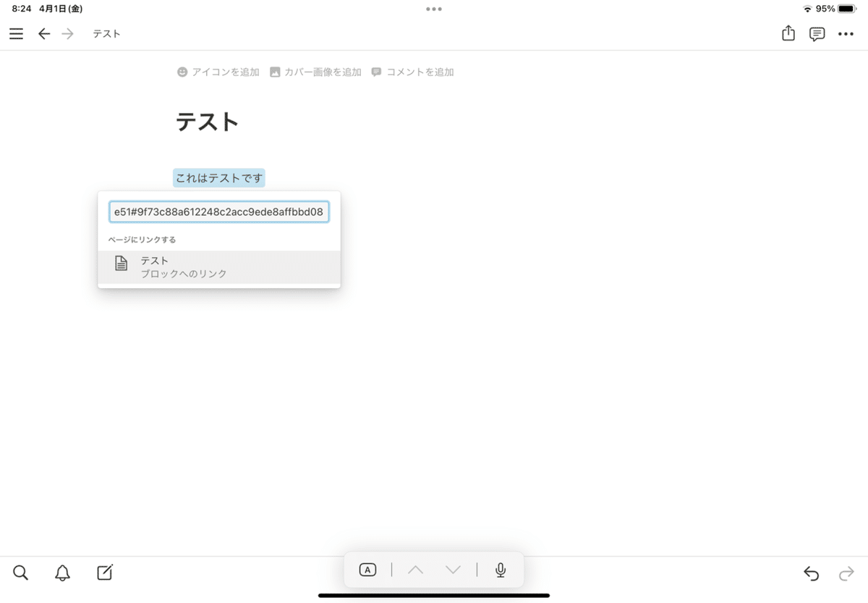Viewport: 868px width, 603px height.
Task: Click the highlighted これはテストです text
Action: [x=219, y=178]
